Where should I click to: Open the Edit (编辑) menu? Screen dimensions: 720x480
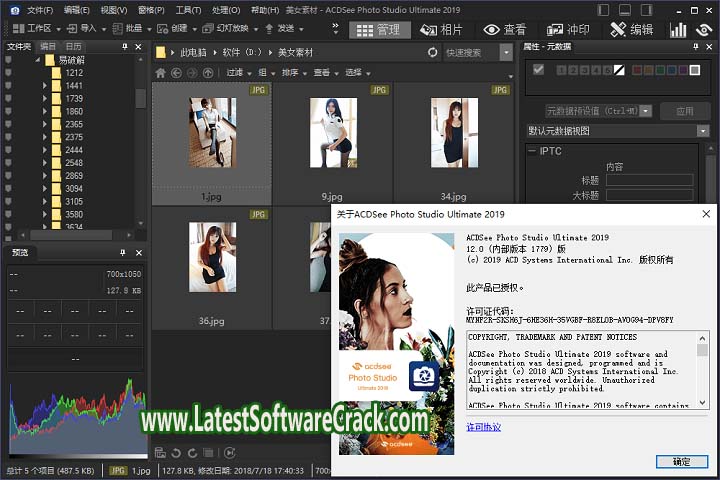click(x=77, y=10)
